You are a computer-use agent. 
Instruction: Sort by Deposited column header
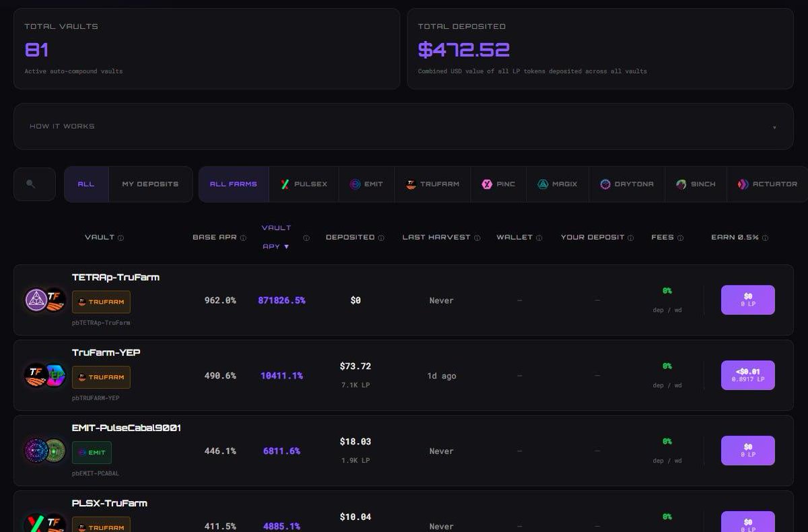tap(350, 237)
